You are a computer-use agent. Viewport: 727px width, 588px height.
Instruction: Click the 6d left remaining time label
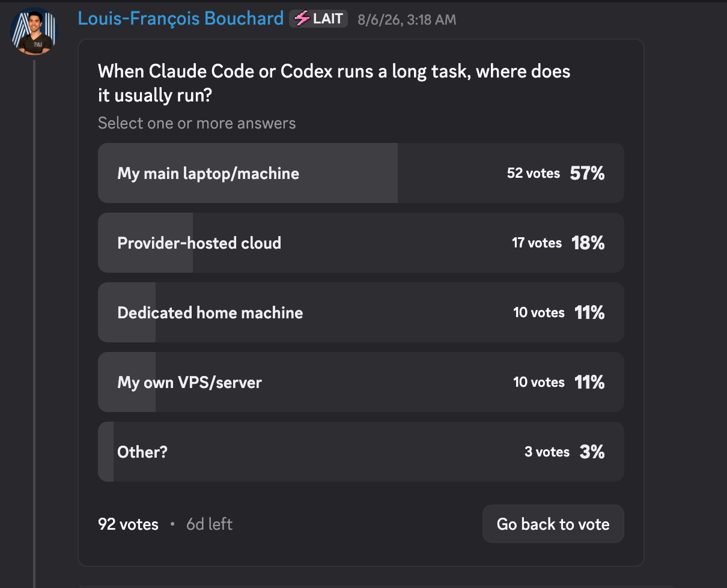pos(209,524)
